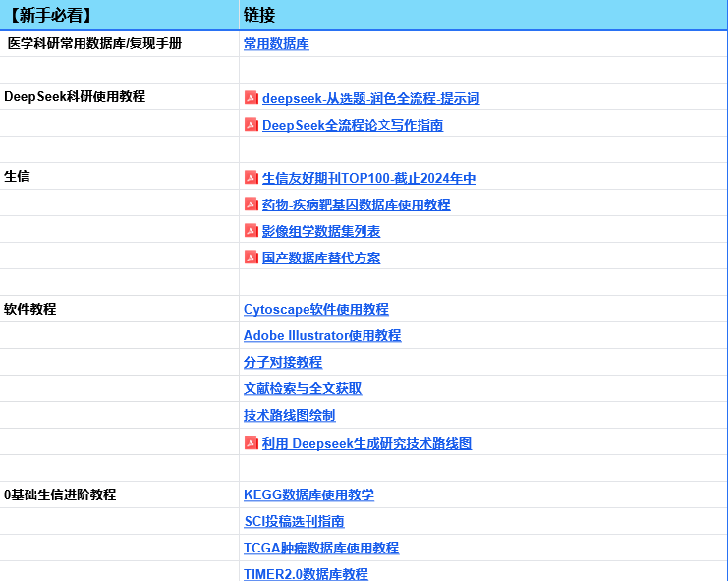Open Cytoscape软件使用教程 link
The width and height of the screenshot is (728, 581).
tap(315, 309)
